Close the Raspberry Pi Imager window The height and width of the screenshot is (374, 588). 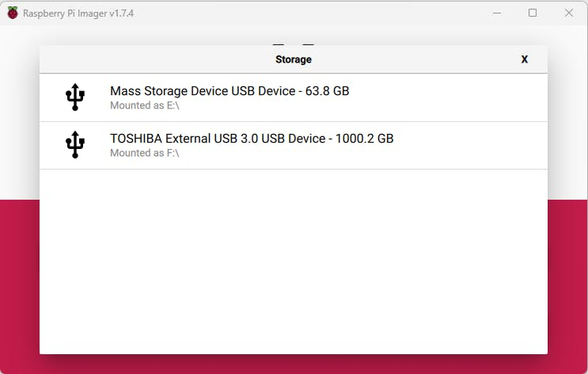568,13
